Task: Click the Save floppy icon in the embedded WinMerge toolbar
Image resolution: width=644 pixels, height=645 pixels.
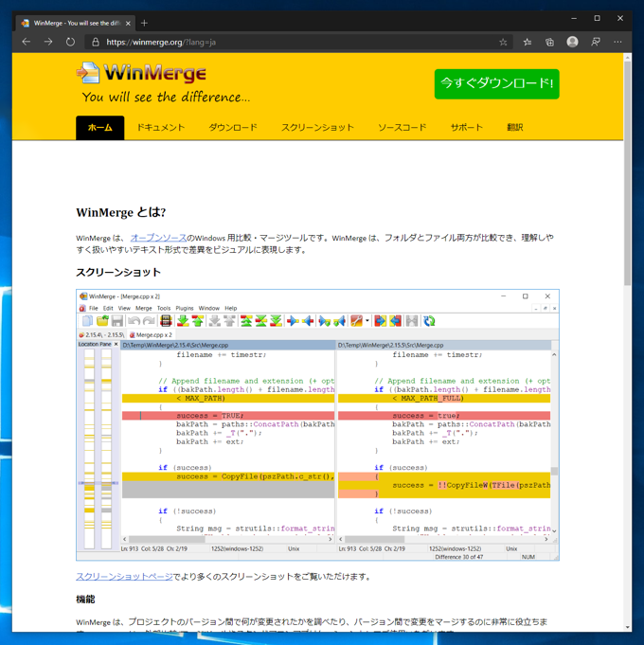Action: tap(117, 321)
